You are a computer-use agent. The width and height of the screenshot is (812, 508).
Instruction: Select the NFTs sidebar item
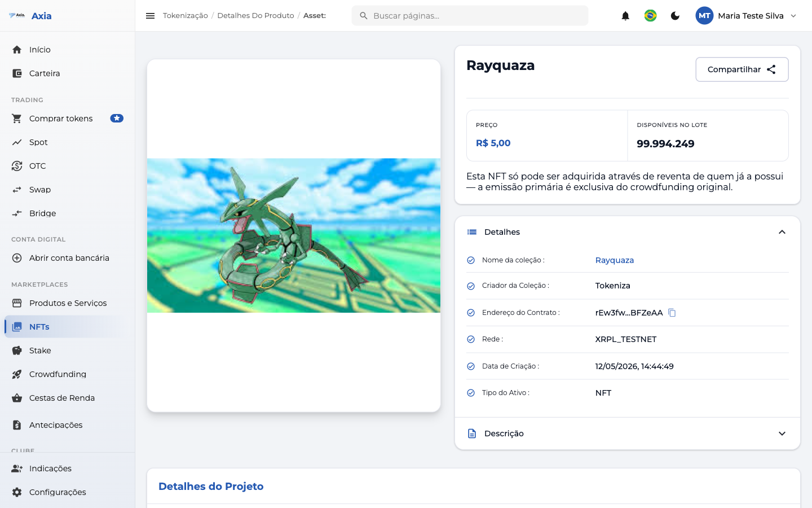[x=68, y=327]
